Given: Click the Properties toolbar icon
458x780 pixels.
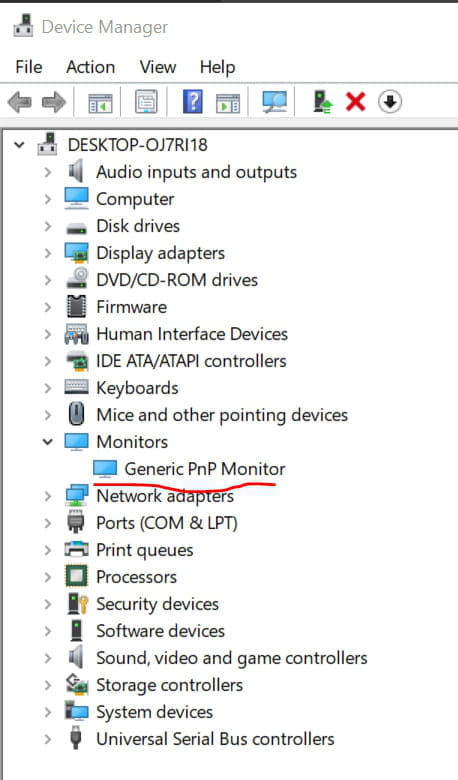Looking at the screenshot, I should coord(147,102).
